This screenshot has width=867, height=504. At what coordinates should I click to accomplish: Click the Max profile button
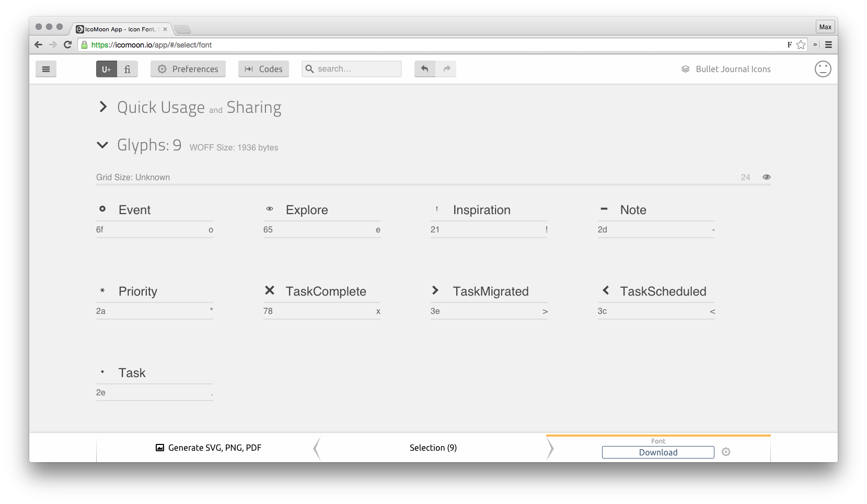pyautogui.click(x=825, y=27)
